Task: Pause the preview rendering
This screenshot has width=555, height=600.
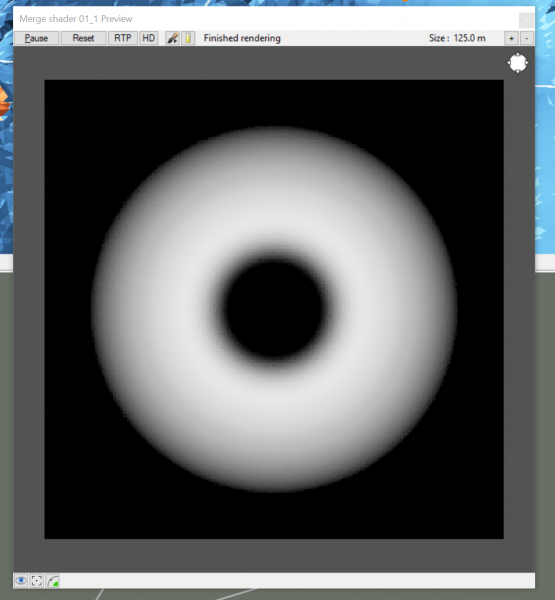Action: [x=36, y=38]
